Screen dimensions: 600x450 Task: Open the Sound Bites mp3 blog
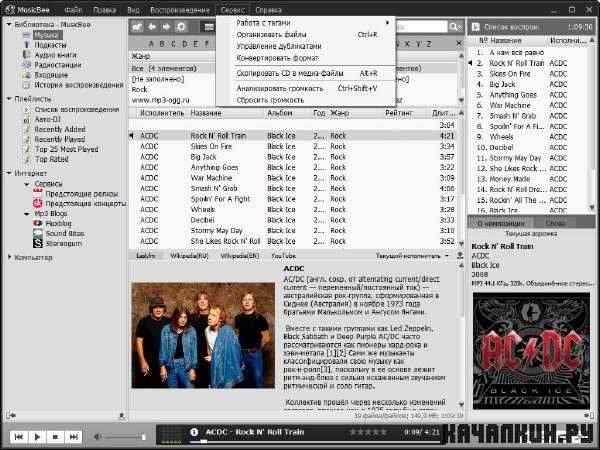point(65,233)
